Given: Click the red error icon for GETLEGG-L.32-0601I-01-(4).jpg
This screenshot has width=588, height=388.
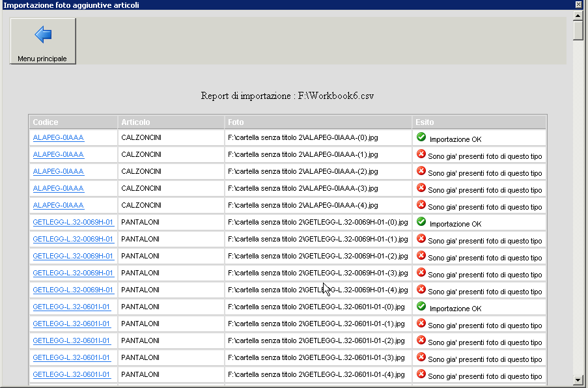Looking at the screenshot, I should point(421,374).
